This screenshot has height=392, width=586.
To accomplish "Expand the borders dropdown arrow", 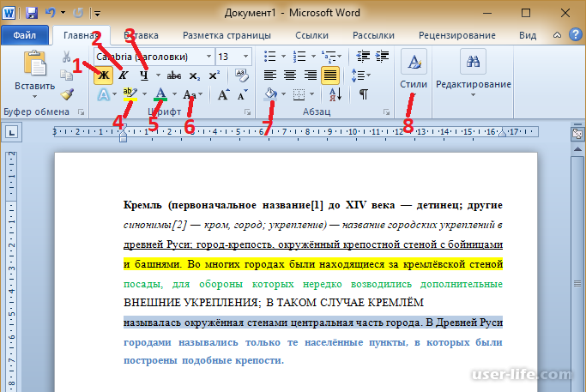I will coord(311,94).
